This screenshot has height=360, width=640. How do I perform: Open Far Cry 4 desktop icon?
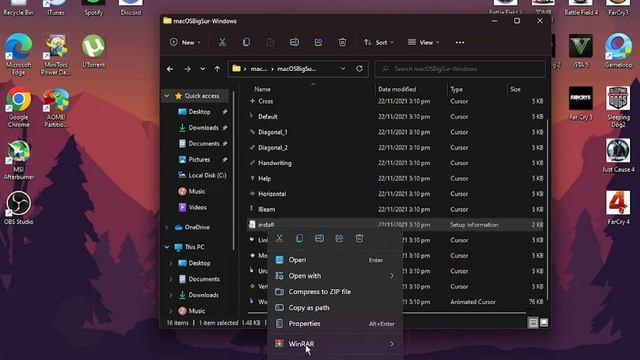618,207
